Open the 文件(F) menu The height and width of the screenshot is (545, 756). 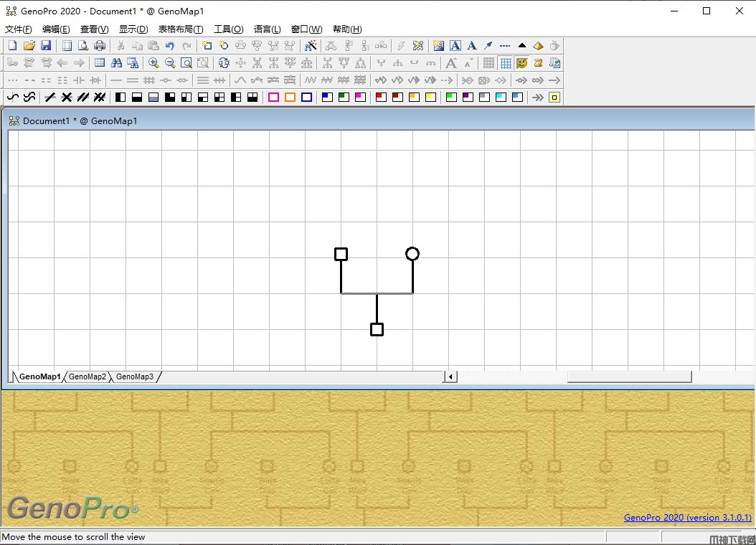19,29
